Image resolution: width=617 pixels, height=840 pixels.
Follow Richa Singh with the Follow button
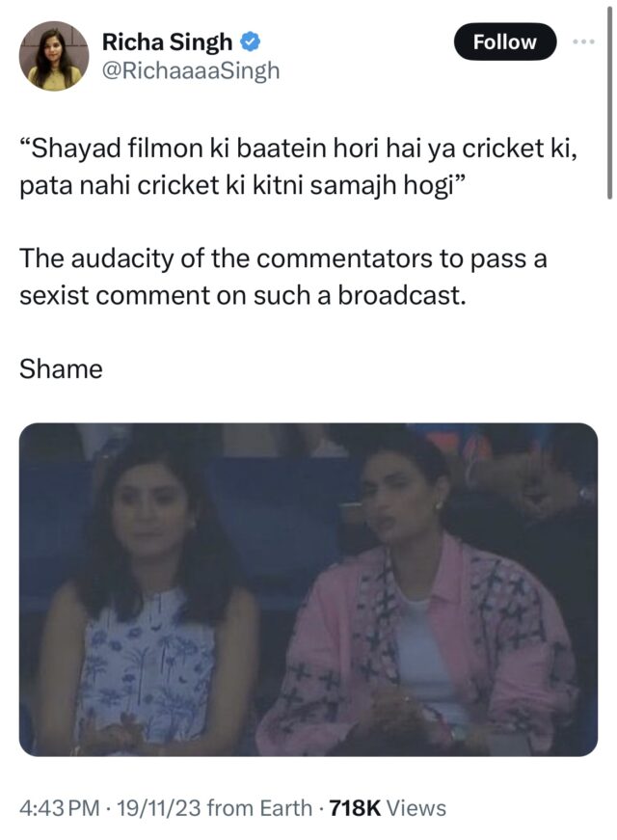504,41
